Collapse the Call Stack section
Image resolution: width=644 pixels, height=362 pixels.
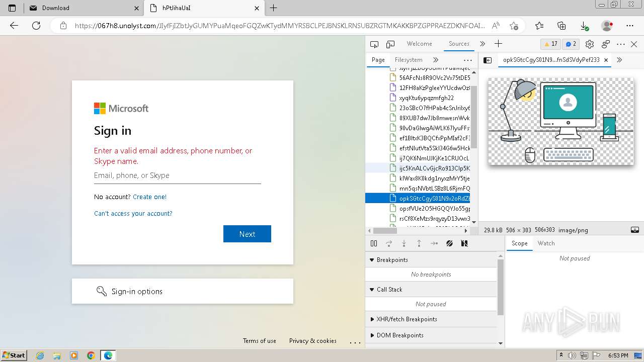pos(431,290)
